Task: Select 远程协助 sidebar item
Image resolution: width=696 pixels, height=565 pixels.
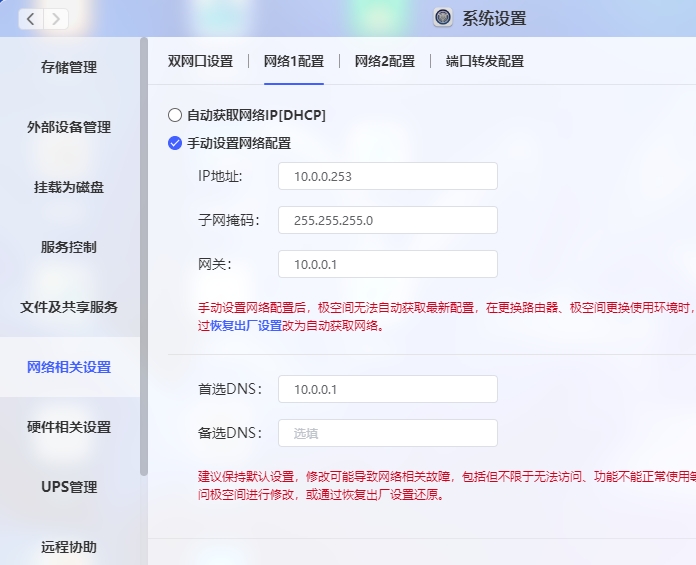Action: [69, 547]
